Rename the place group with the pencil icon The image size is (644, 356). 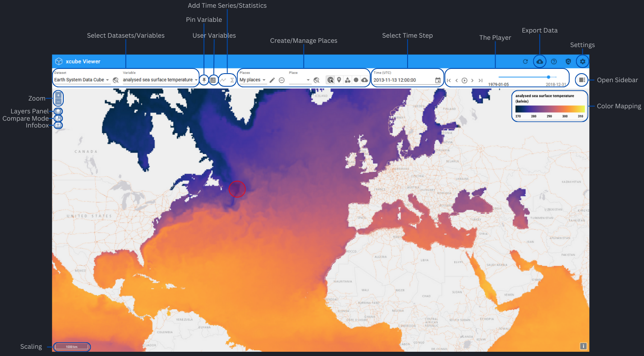click(272, 80)
